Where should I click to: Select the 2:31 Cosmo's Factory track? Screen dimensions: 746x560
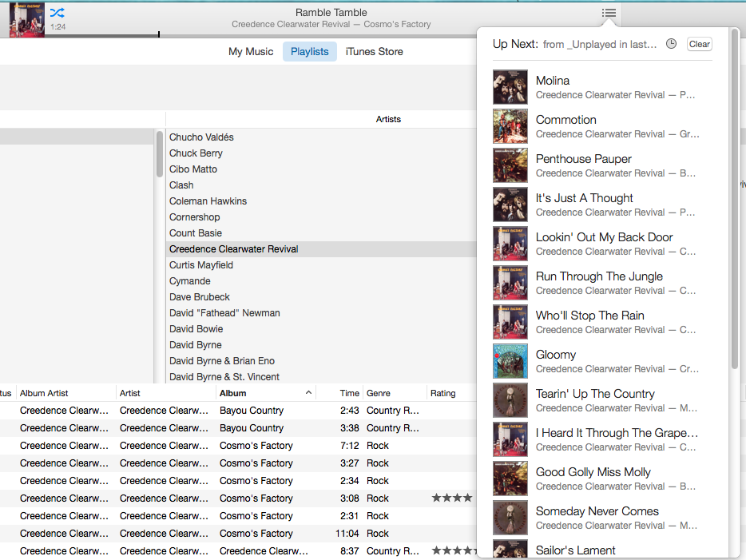238,516
